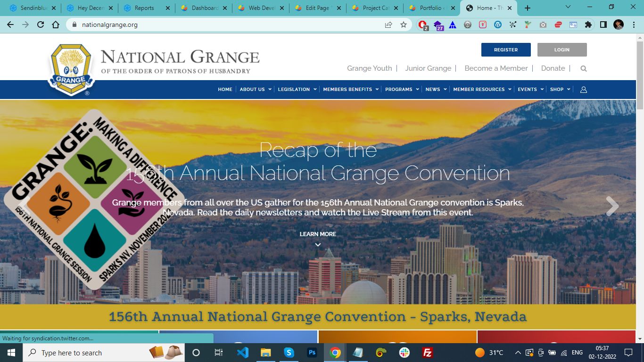Click the browser back arrow
Viewport: 644px width, 362px height.
[10, 25]
